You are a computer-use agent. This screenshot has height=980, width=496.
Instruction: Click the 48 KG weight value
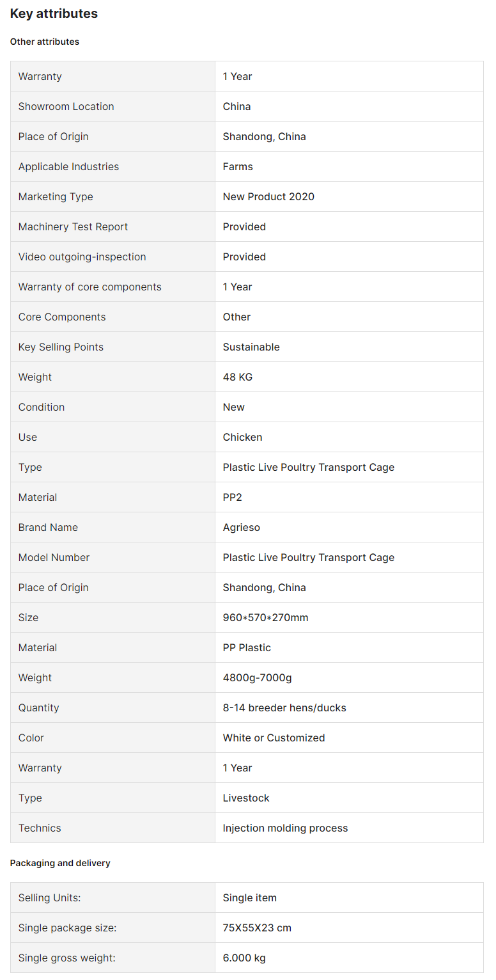pyautogui.click(x=238, y=377)
